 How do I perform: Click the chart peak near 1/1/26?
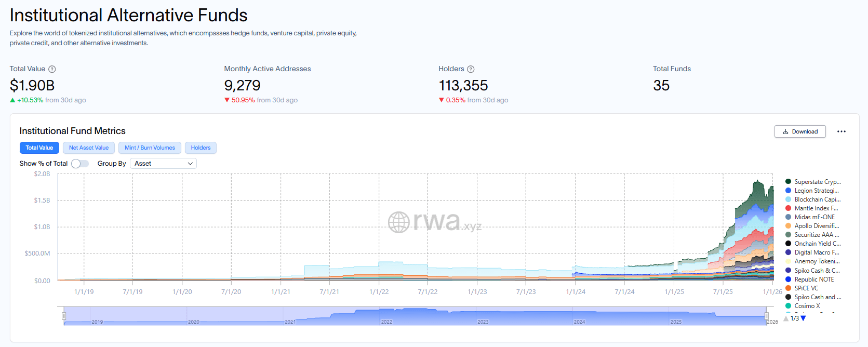[x=757, y=181]
